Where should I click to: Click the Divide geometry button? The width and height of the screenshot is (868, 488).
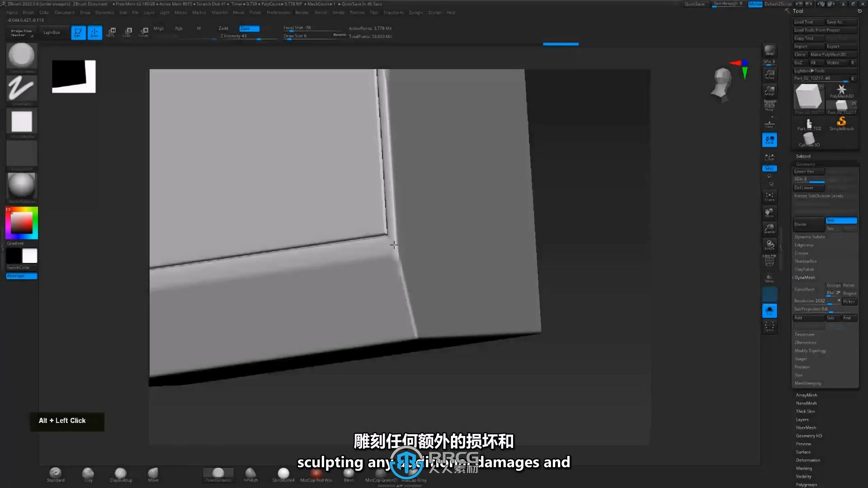(x=807, y=224)
